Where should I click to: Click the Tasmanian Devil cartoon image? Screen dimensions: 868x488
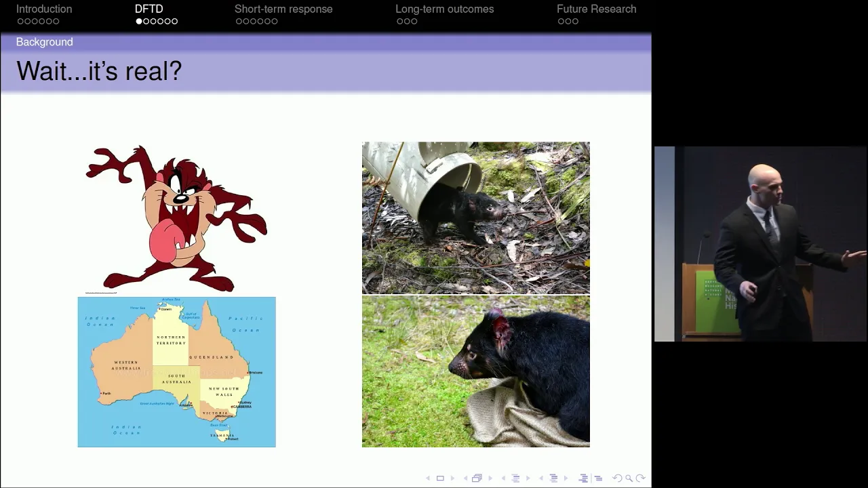pyautogui.click(x=176, y=218)
